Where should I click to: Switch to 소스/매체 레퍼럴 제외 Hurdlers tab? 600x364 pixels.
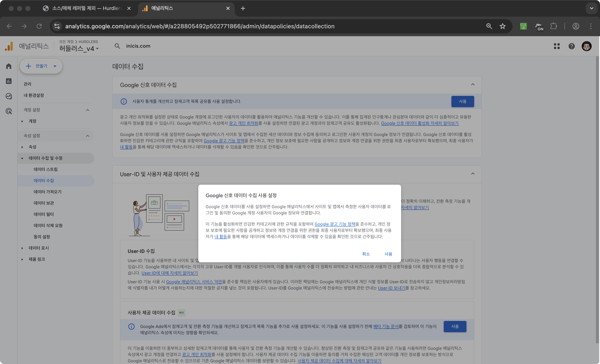pyautogui.click(x=87, y=8)
